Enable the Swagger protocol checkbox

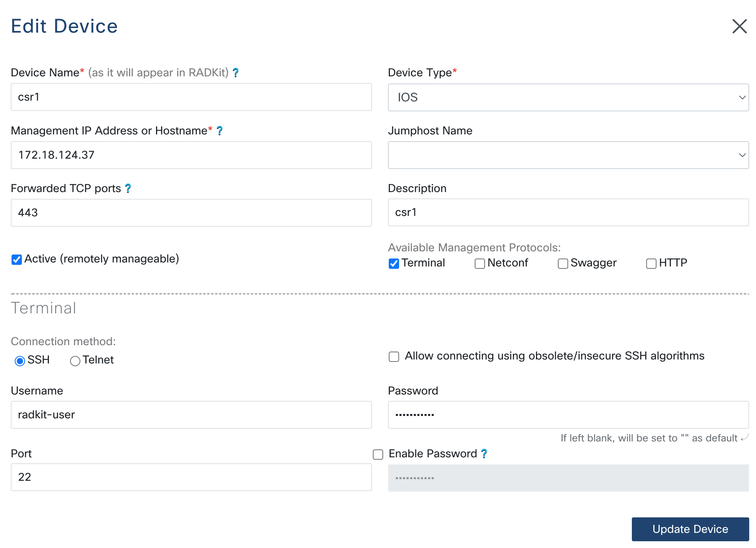563,264
